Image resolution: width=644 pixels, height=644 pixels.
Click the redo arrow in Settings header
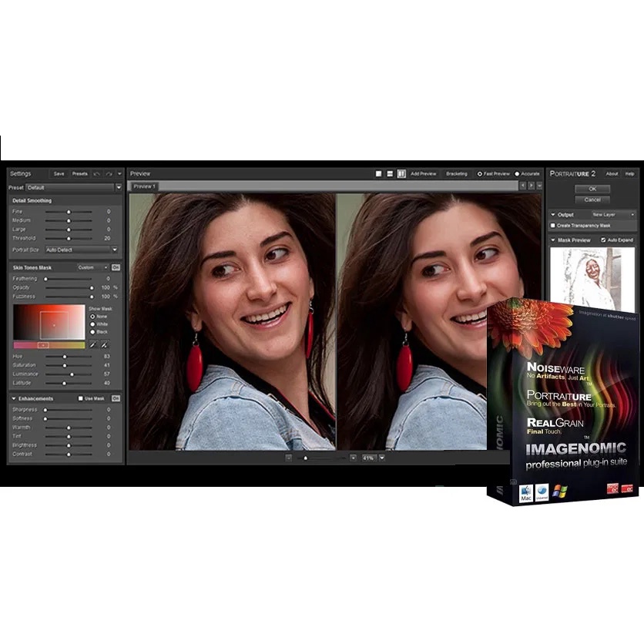coord(109,174)
